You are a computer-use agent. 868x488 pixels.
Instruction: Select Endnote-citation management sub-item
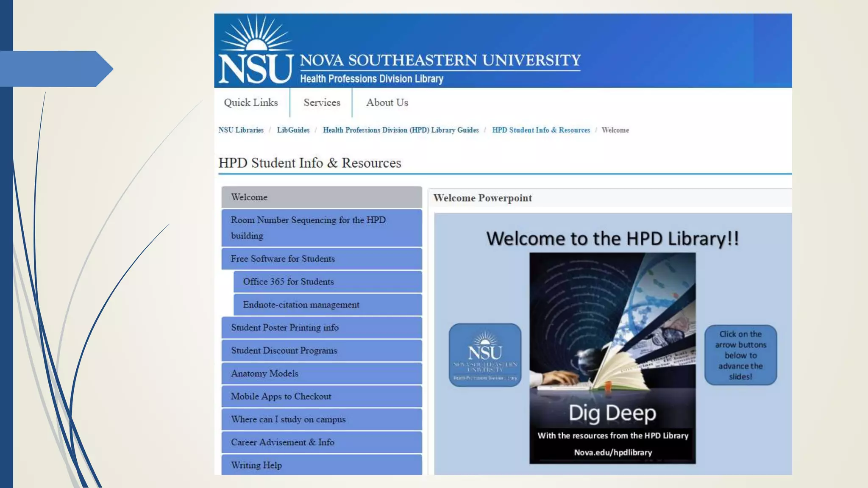pos(327,305)
